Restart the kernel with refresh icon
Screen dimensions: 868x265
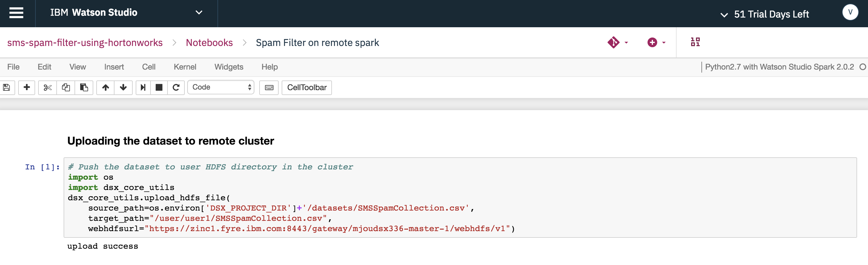[176, 87]
